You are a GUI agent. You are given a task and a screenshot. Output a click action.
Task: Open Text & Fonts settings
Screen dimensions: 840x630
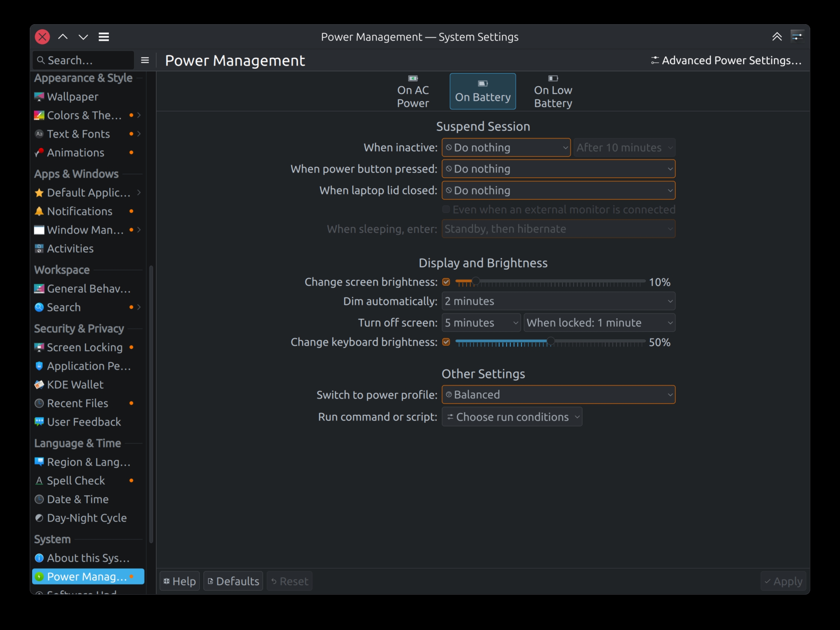pyautogui.click(x=78, y=134)
